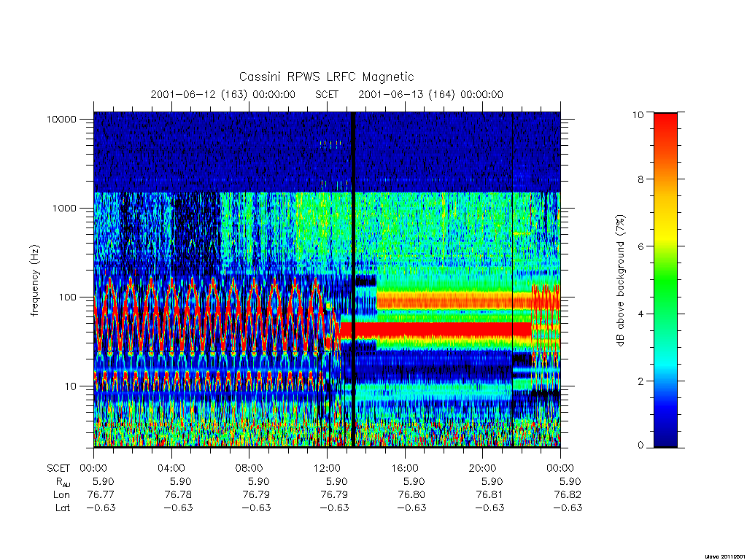The height and width of the screenshot is (560, 747).
Task: Select the "100" frequency axis label
Action: [68, 297]
